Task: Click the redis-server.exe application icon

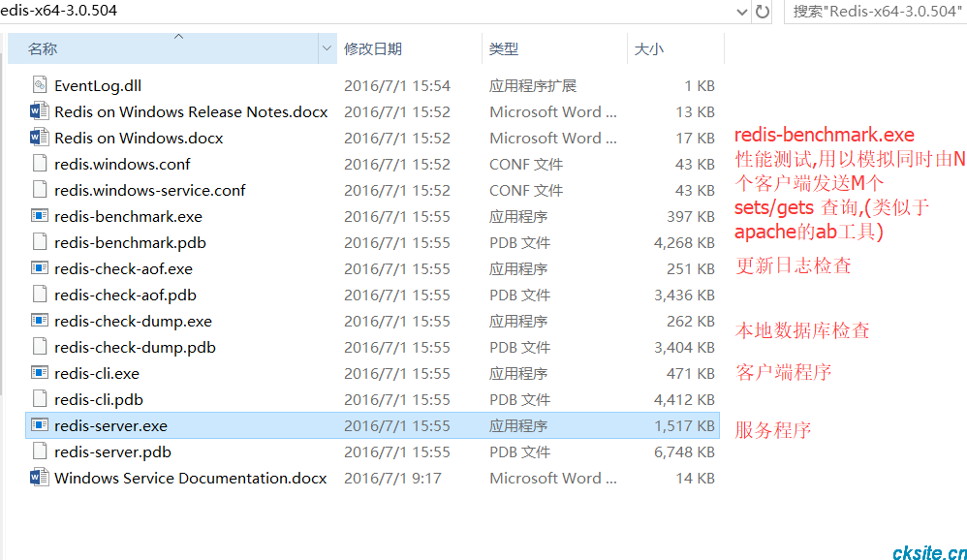Action: click(x=40, y=425)
